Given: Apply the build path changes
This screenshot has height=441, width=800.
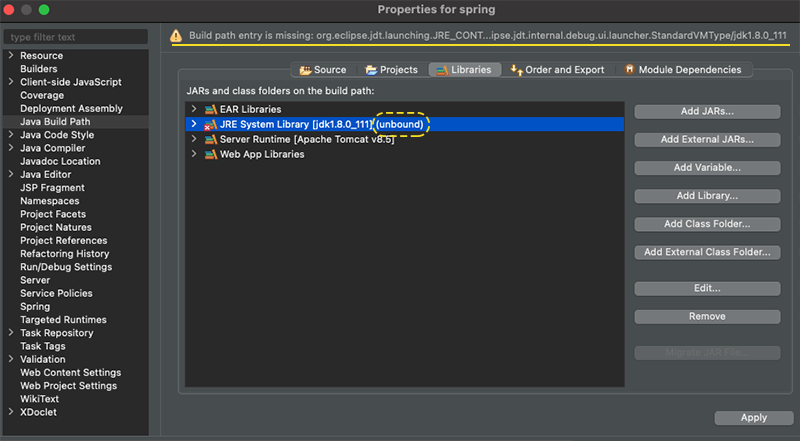Looking at the screenshot, I should [x=754, y=418].
